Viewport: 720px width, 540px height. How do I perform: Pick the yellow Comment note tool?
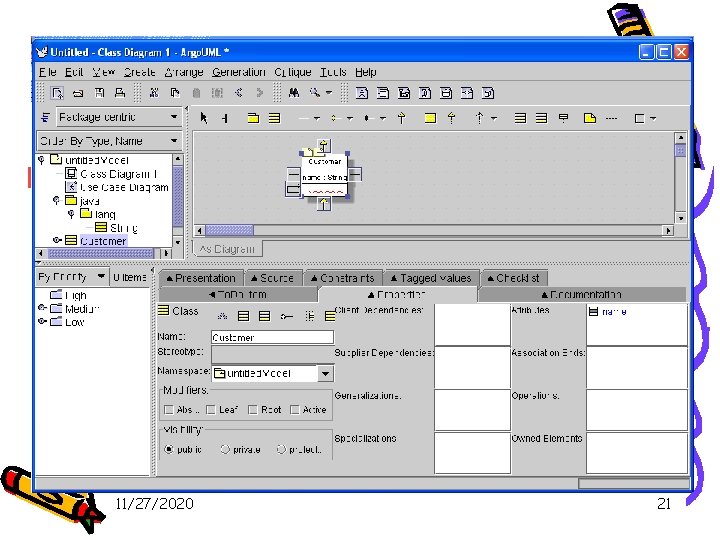click(x=590, y=118)
